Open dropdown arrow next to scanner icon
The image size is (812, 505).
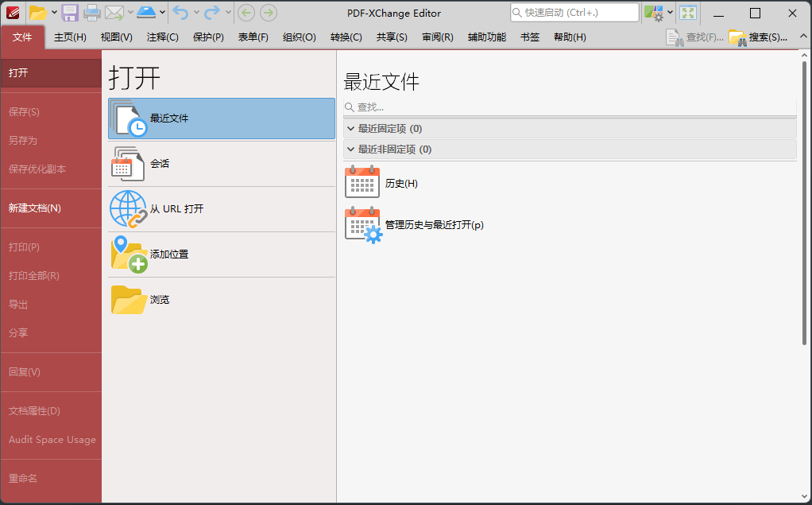tap(162, 13)
